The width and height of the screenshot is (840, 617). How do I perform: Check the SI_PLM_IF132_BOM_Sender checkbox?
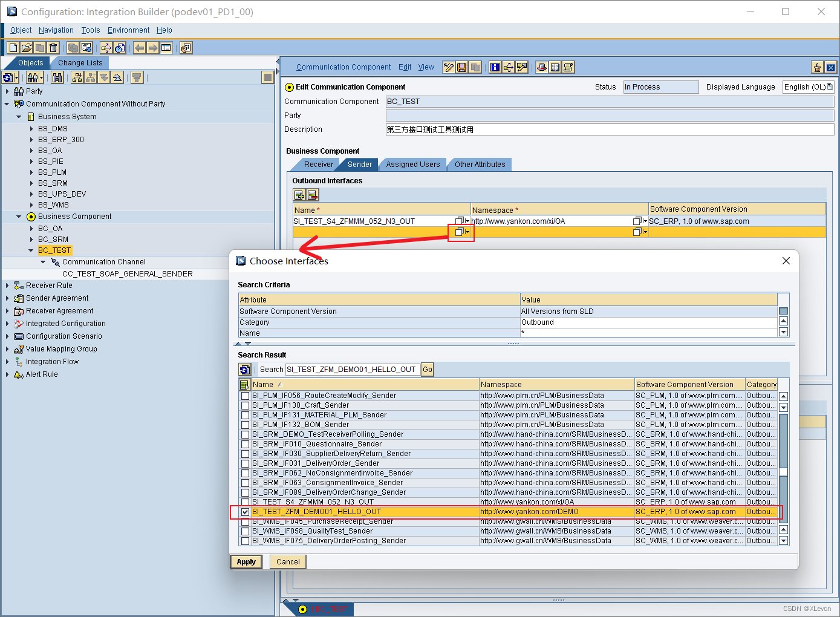pos(245,425)
